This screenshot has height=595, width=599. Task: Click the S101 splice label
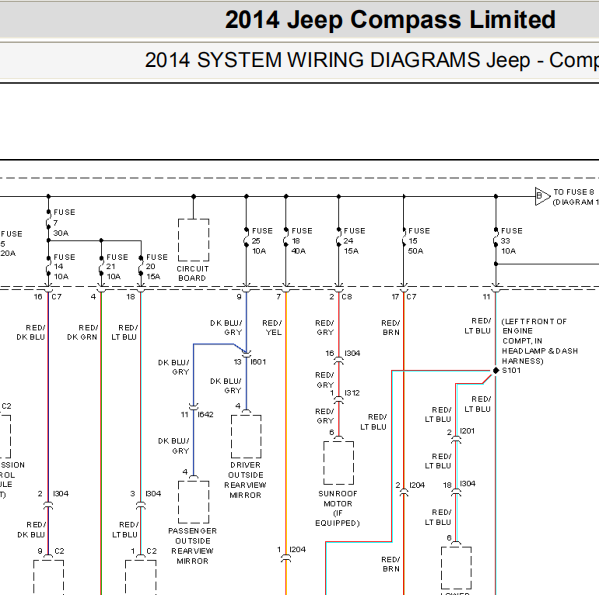(x=511, y=370)
